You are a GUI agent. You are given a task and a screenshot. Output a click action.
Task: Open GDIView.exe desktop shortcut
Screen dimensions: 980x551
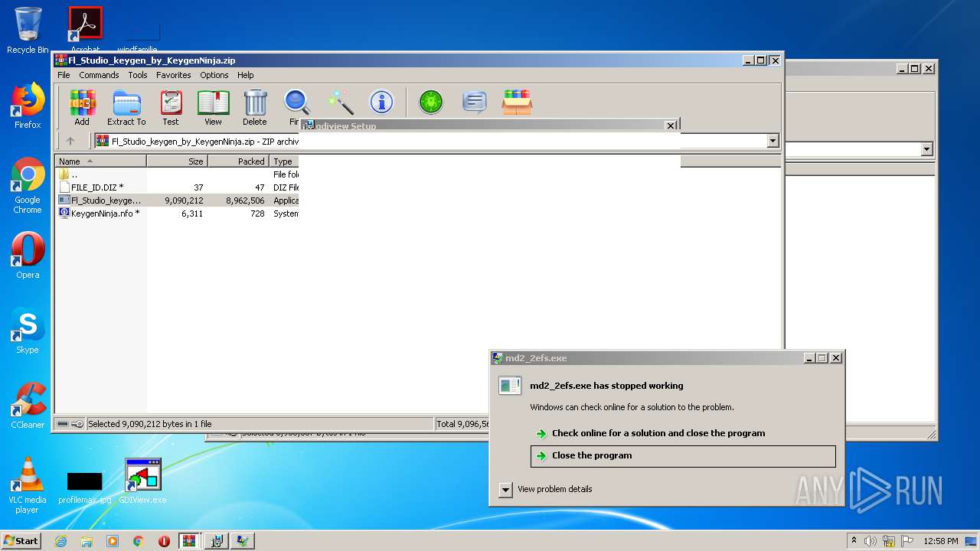pyautogui.click(x=143, y=481)
